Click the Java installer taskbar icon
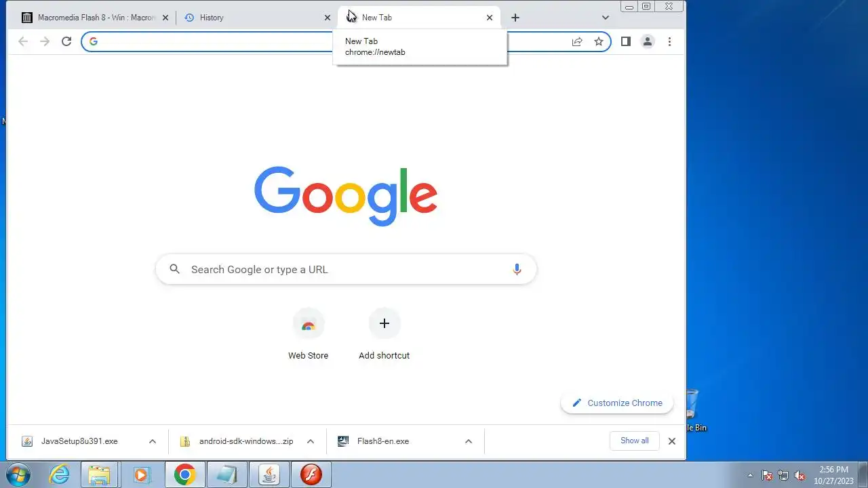Image resolution: width=868 pixels, height=488 pixels. [269, 474]
